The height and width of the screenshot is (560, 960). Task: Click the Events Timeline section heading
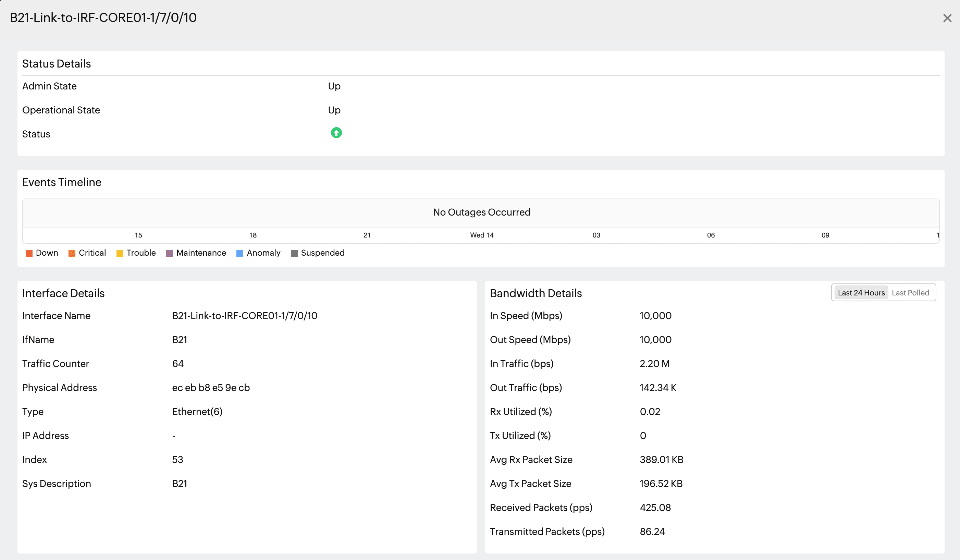pos(62,182)
